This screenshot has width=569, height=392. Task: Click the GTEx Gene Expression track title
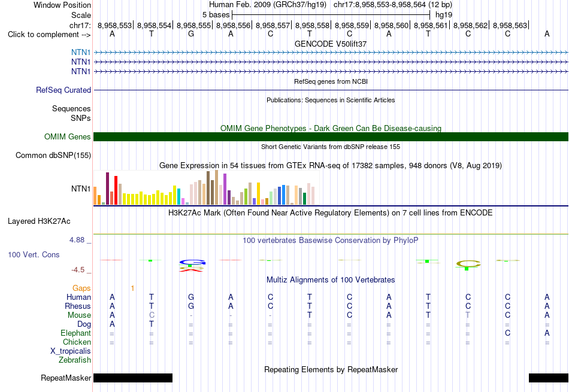[x=331, y=166]
